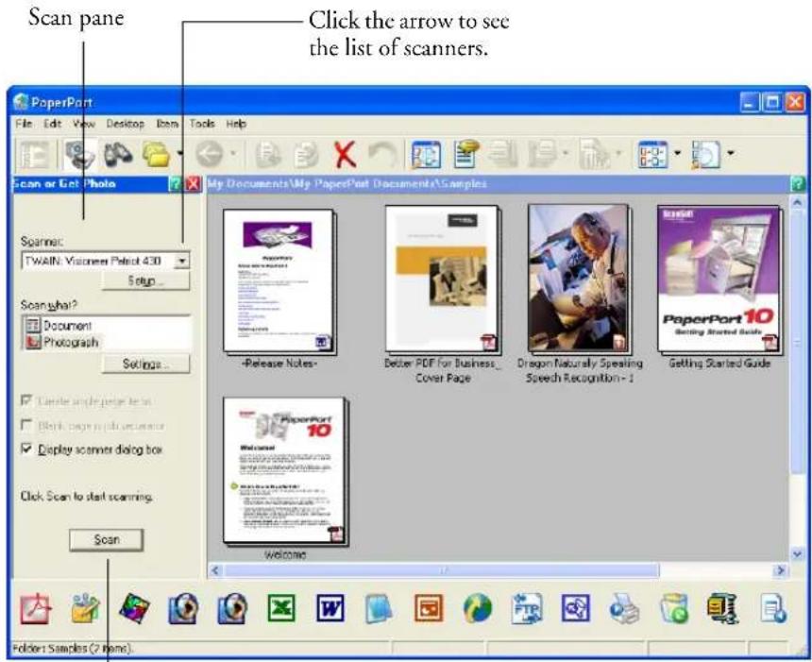Click the Copy icon beside Back arrow
Image resolution: width=812 pixels, height=662 pixels.
268,154
